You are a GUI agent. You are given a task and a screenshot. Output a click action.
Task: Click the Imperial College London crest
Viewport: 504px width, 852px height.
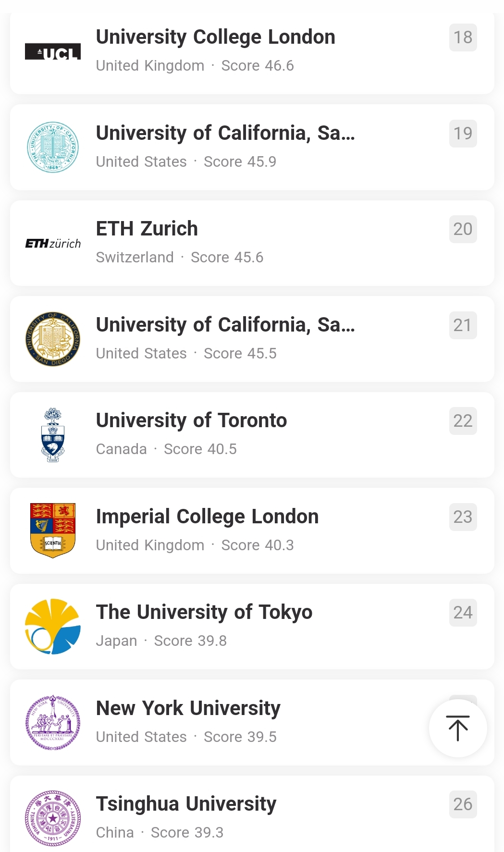[53, 531]
